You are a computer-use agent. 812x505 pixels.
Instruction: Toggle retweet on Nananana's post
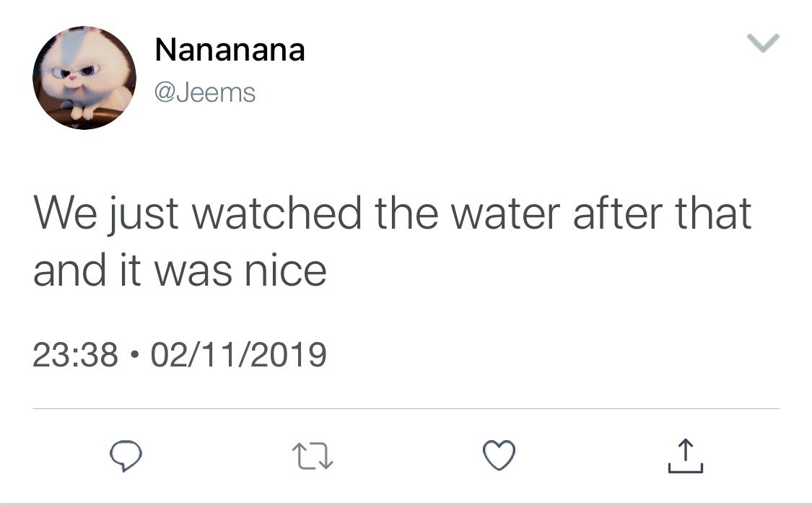tap(313, 456)
